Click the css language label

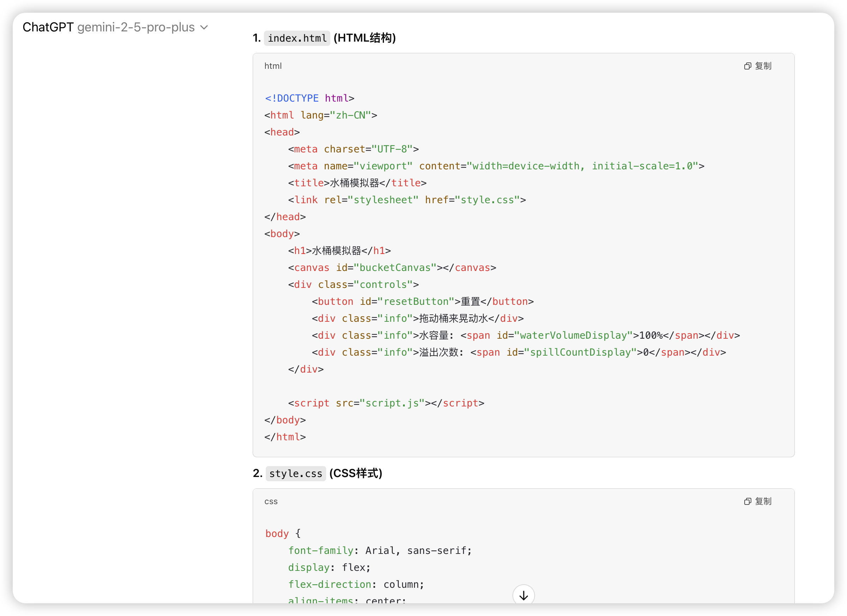271,501
